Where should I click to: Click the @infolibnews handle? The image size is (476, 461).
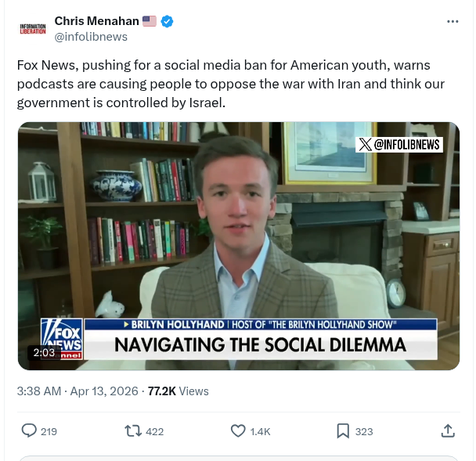point(91,37)
